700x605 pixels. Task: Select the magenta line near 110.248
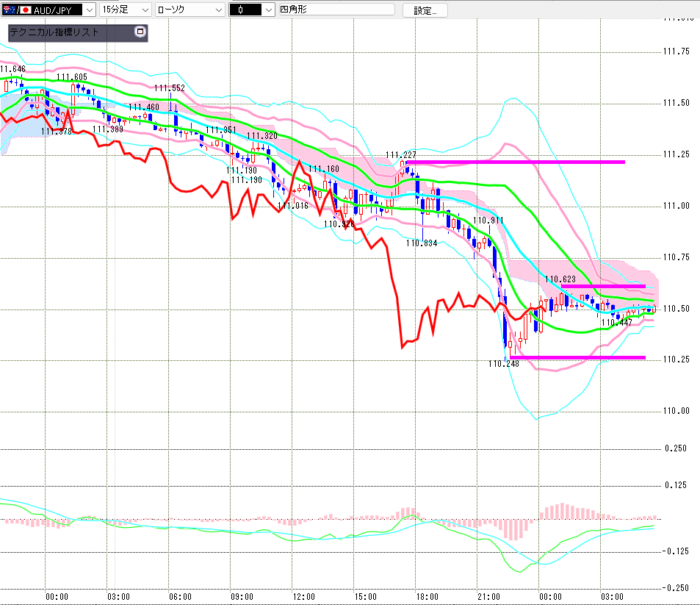click(x=577, y=357)
